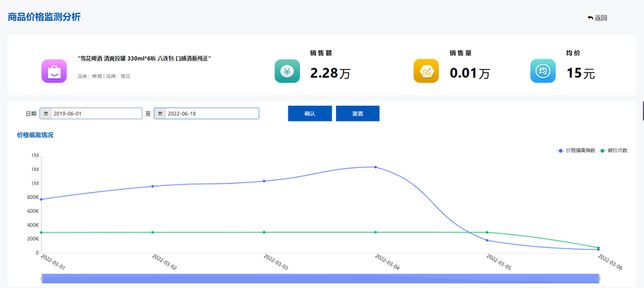Click calendar icon in the 2022-06-18 field

pos(160,113)
